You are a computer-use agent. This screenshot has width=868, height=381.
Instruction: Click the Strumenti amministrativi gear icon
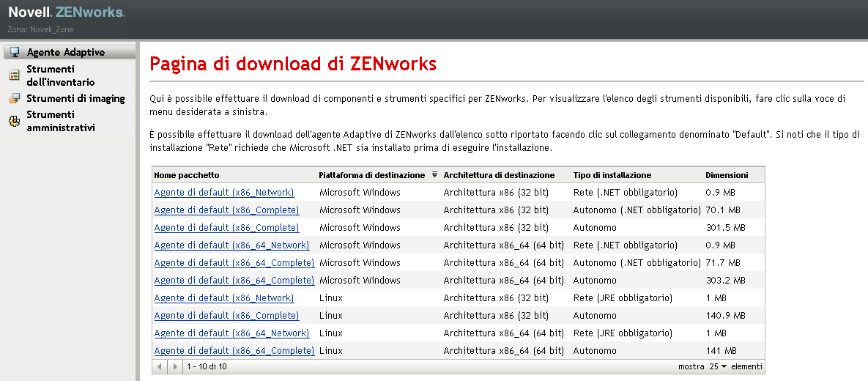click(x=15, y=122)
